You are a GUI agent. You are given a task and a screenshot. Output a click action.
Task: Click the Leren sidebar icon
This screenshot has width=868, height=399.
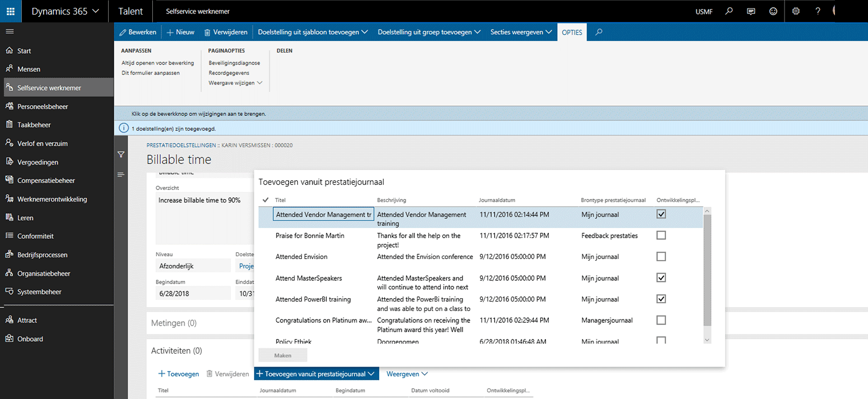[9, 217]
